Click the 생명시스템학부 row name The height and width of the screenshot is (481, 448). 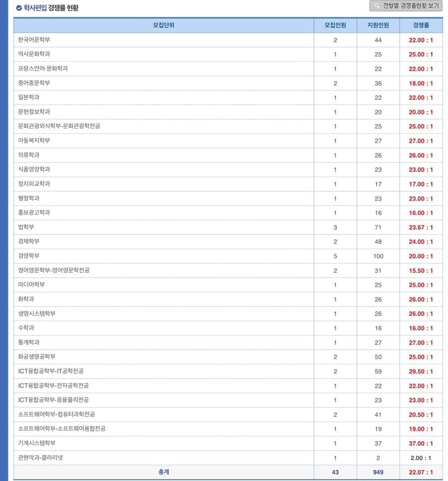[36, 314]
